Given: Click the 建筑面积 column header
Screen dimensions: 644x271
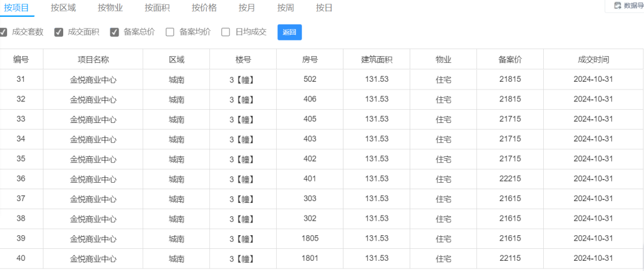Looking at the screenshot, I should pos(377,60).
